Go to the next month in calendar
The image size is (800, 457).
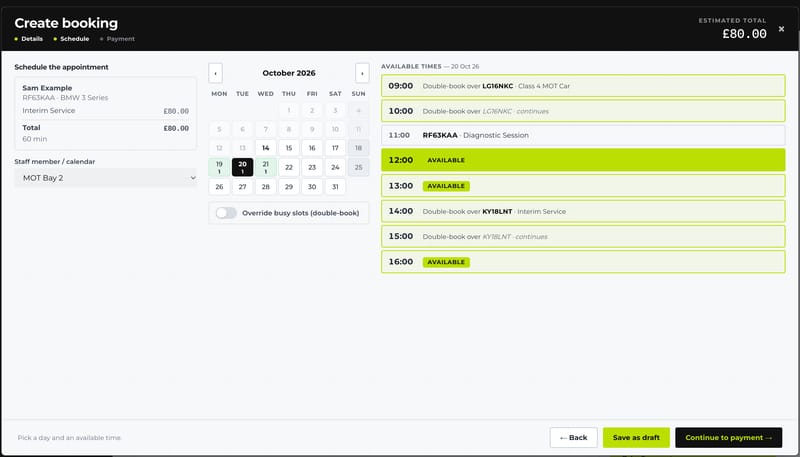[362, 73]
